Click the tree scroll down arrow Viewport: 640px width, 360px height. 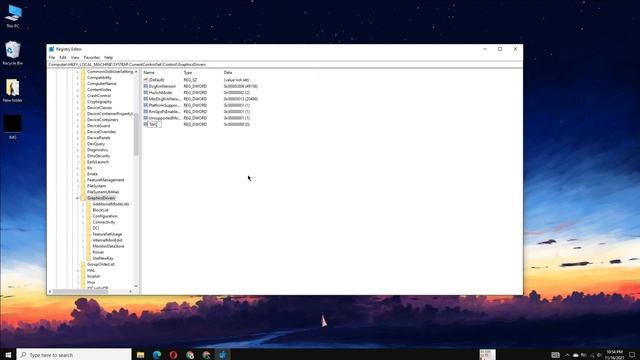pyautogui.click(x=136, y=286)
